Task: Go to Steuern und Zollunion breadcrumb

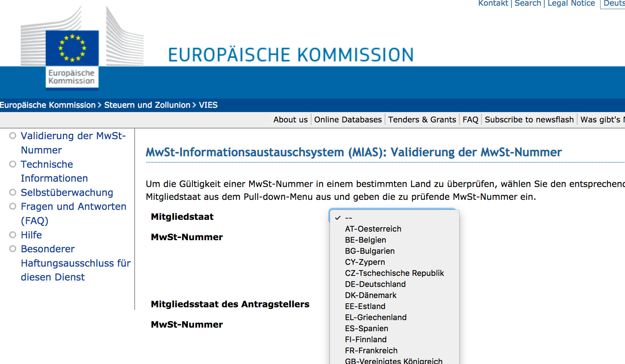Action: point(147,105)
